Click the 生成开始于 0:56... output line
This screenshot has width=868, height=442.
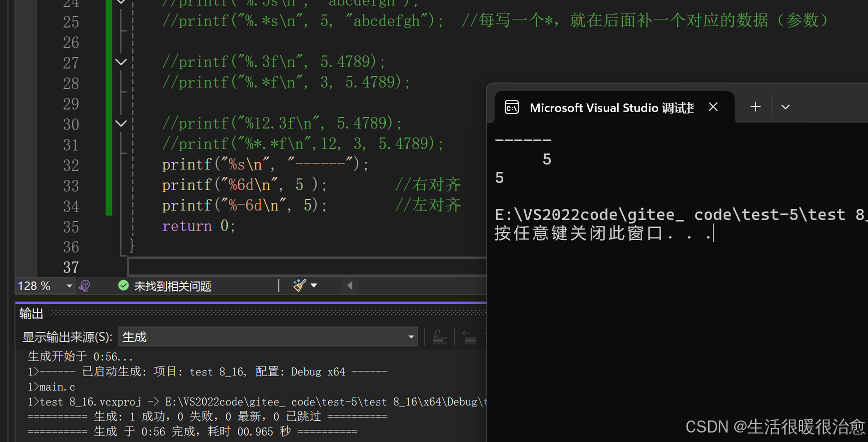tap(80, 356)
